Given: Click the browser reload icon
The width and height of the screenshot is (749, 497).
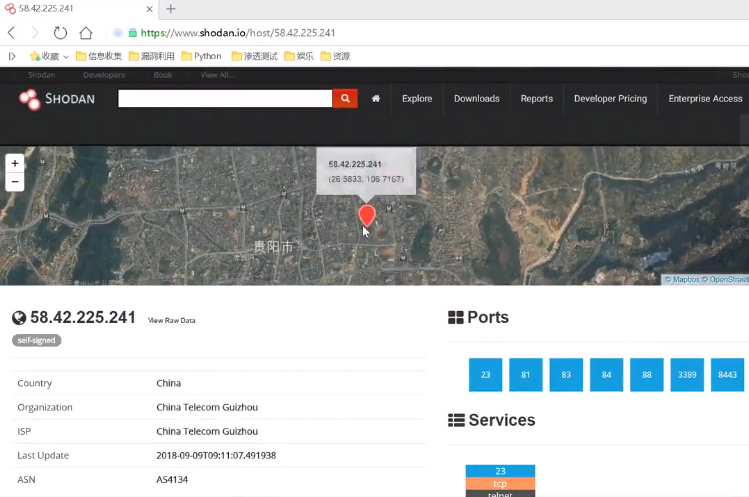Looking at the screenshot, I should click(60, 33).
